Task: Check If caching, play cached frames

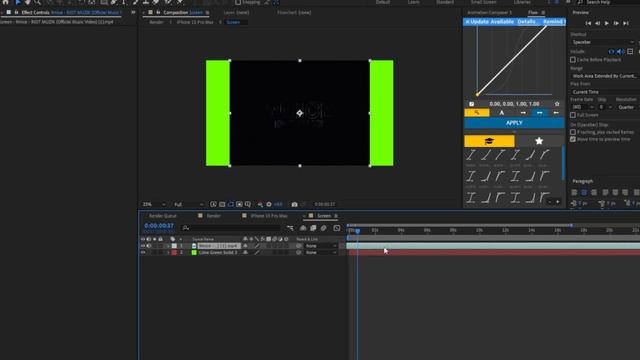Action: coord(573,132)
